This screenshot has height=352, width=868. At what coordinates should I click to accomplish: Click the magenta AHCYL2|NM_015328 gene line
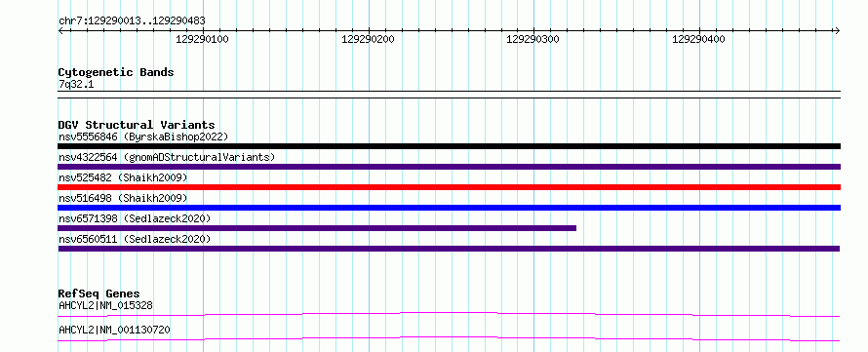pyautogui.click(x=449, y=314)
